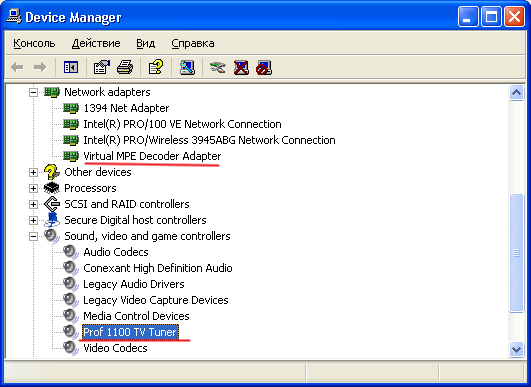Select Intel(R) PRO/Wireless 3945ABG Network Connection
The height and width of the screenshot is (387, 531).
click(x=209, y=140)
